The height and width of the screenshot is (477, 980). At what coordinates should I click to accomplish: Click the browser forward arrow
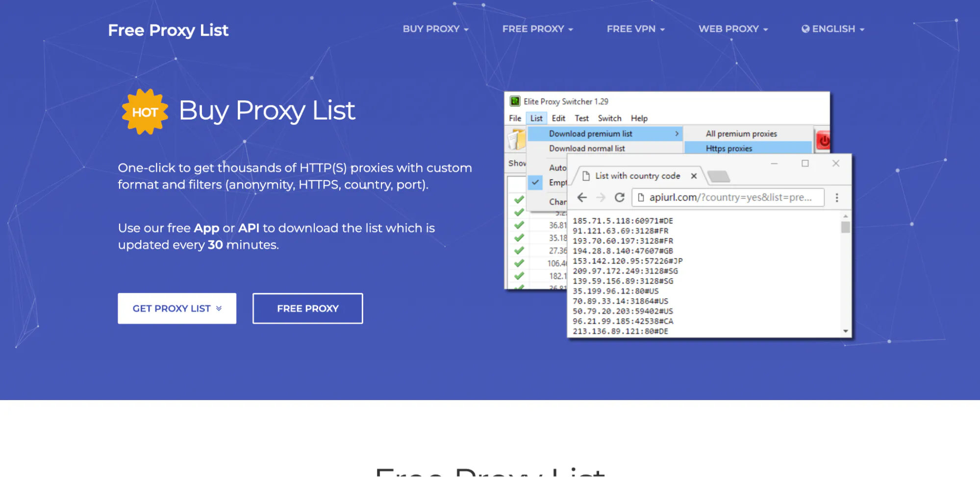(601, 197)
